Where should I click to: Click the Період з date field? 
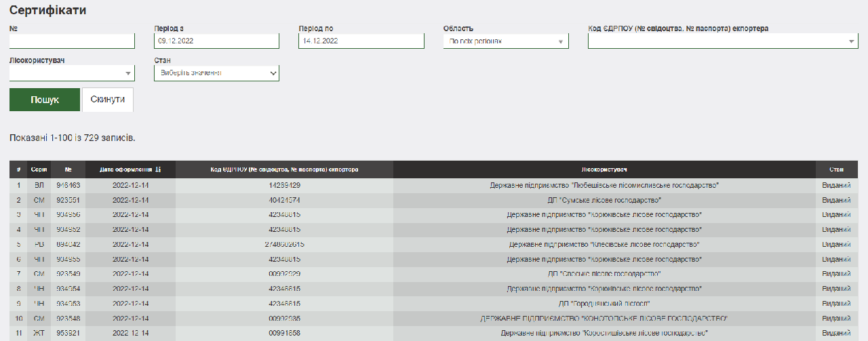point(216,41)
